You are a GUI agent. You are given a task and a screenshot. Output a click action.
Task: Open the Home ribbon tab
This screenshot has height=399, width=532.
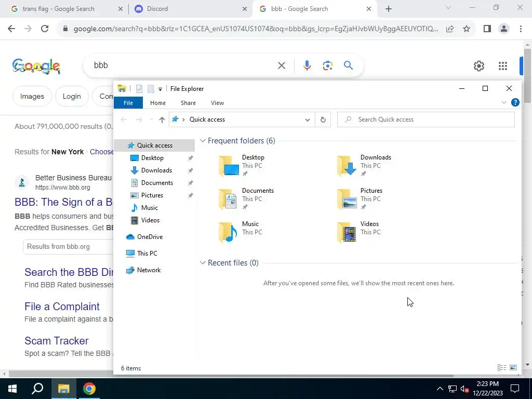(x=158, y=103)
